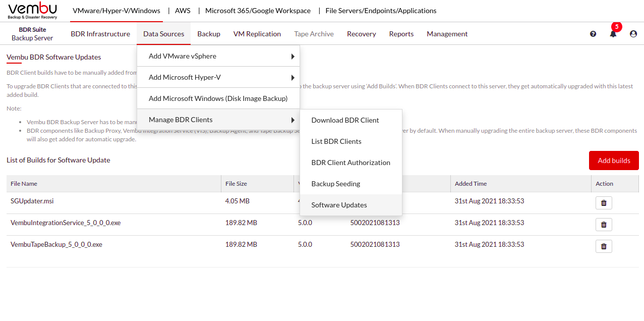Screen dimensions: 644x321
Task: Delete SGUpdater.msi using its trash icon
Action: 604,203
